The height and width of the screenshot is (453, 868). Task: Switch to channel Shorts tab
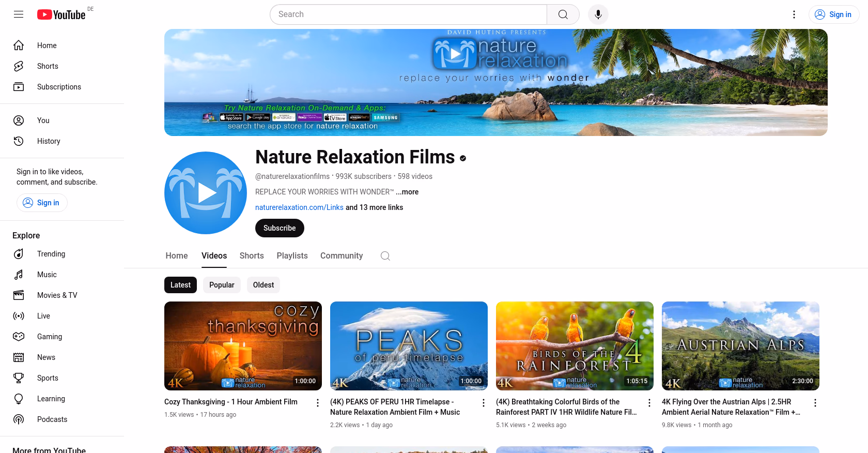252,256
